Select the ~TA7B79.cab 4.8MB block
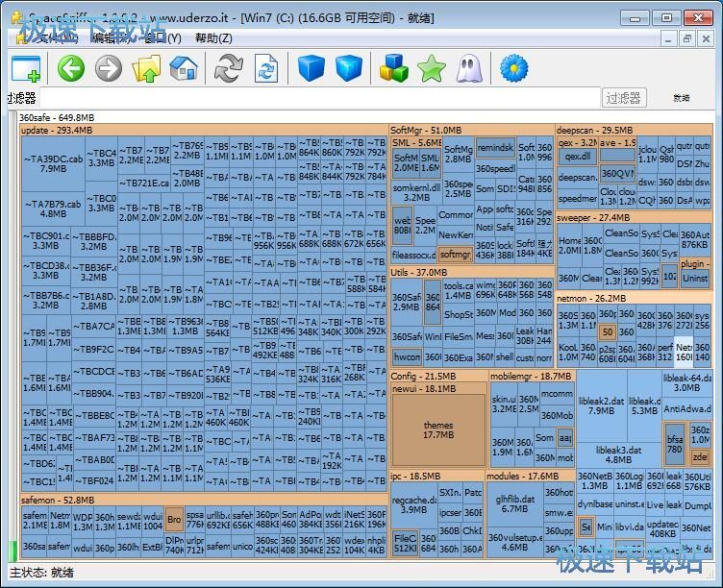The image size is (723, 588). coord(53,208)
